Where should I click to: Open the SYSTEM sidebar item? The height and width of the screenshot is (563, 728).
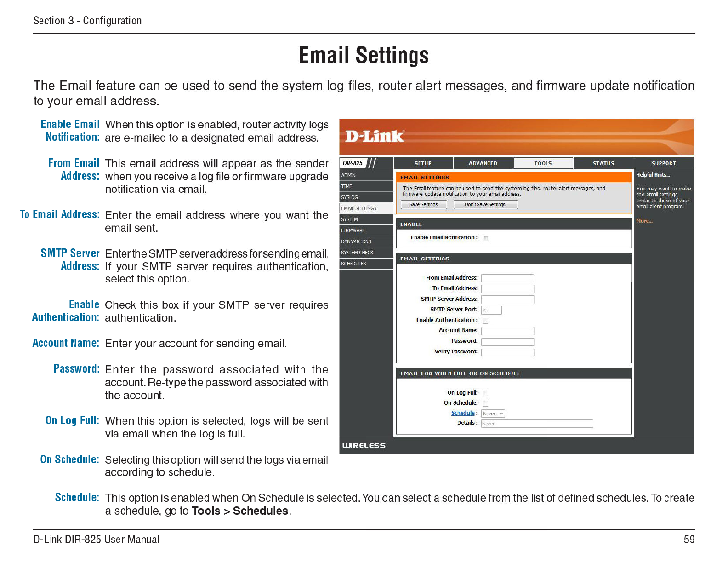(366, 219)
